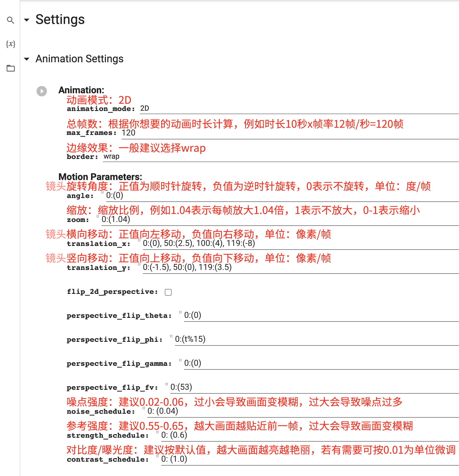Click the angle input field
This screenshot has width=459, height=476.
[x=282, y=196]
